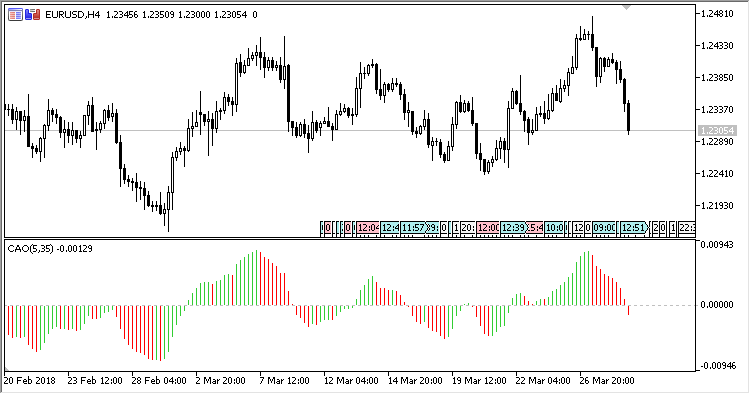Click price scale value 1.23850
Image resolution: width=750 pixels, height=394 pixels.
pos(717,77)
